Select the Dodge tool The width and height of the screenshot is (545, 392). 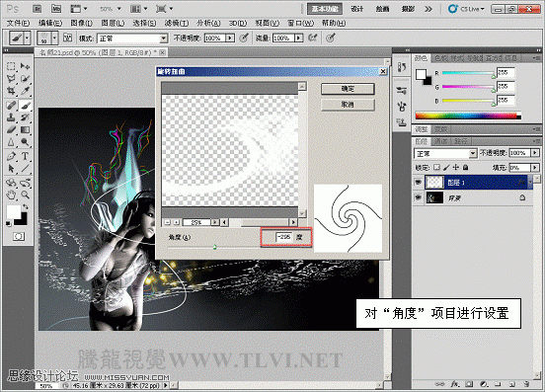point(25,142)
